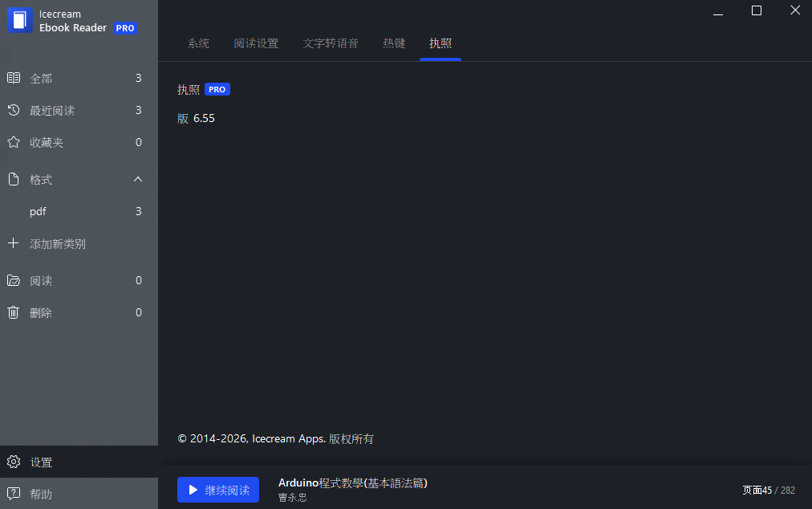
Task: Select the 执照 tab
Action: point(441,43)
